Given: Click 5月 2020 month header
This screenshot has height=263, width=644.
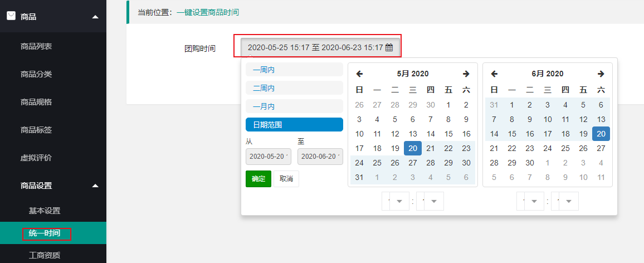Looking at the screenshot, I should pos(413,74).
